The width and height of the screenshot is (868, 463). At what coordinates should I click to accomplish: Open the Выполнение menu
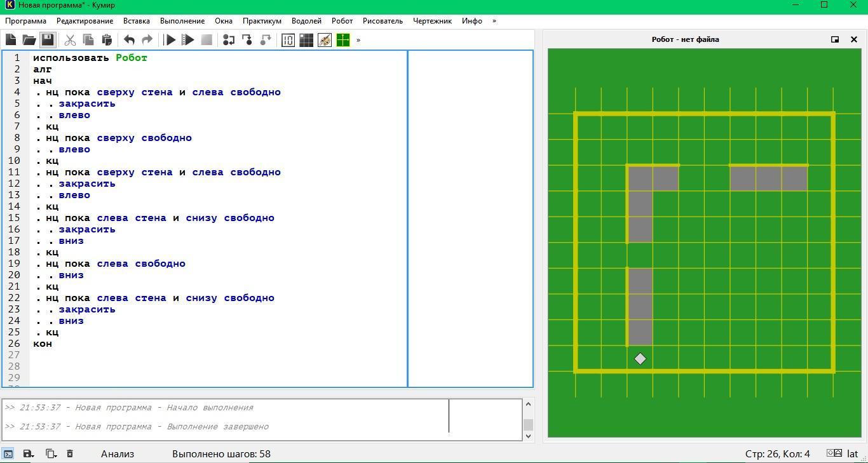[182, 21]
